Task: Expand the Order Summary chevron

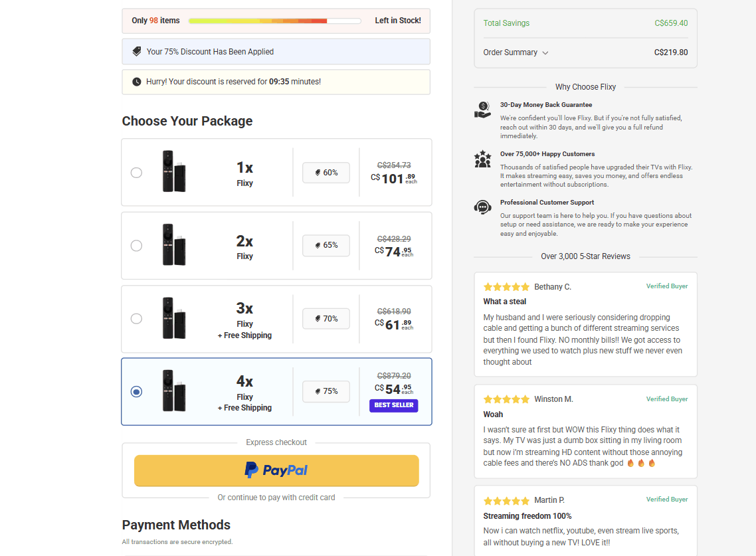Action: (x=545, y=53)
